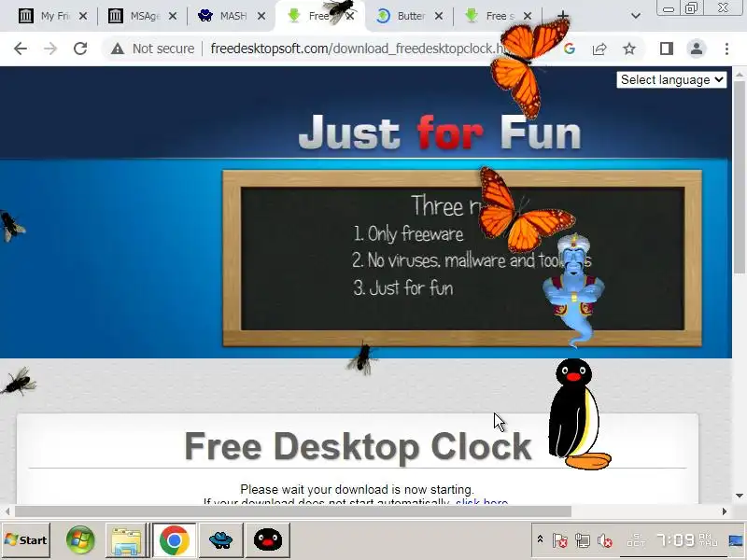This screenshot has height=560, width=747.
Task: Expand the tab search chevron
Action: coord(636,16)
